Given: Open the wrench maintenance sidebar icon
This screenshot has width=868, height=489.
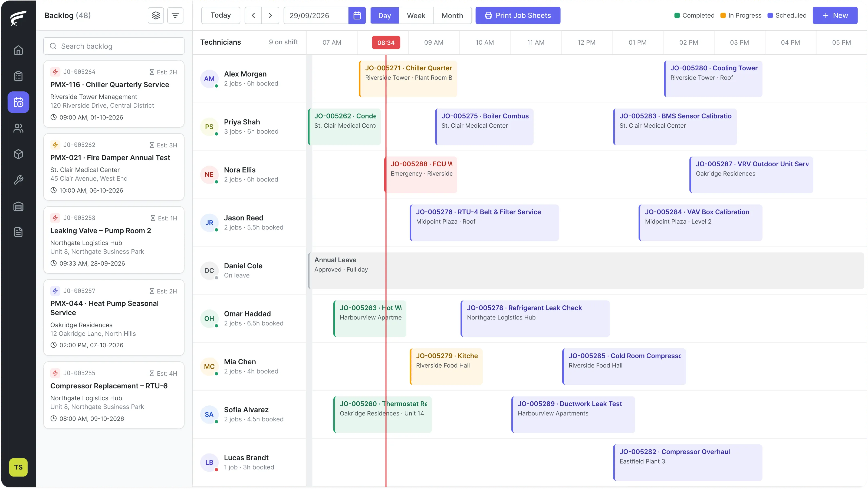Looking at the screenshot, I should (x=18, y=180).
